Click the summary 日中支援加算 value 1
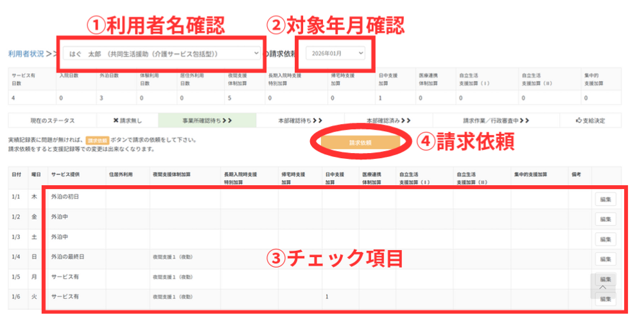 380,98
